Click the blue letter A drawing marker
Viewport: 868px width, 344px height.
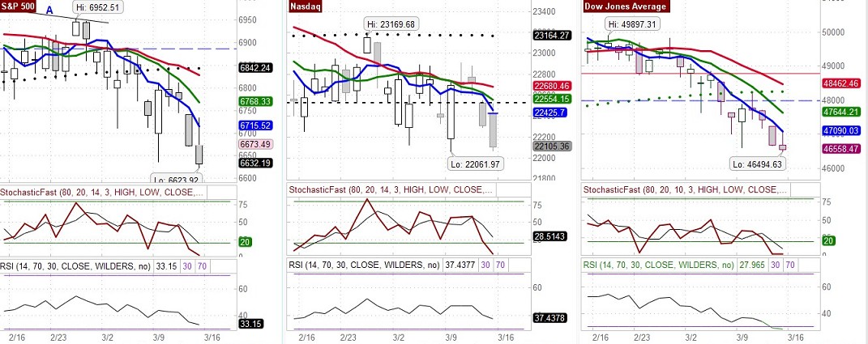pyautogui.click(x=49, y=11)
